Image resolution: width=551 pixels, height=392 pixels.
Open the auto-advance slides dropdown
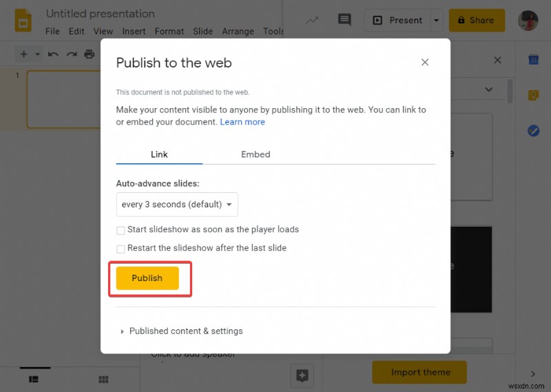pyautogui.click(x=177, y=205)
